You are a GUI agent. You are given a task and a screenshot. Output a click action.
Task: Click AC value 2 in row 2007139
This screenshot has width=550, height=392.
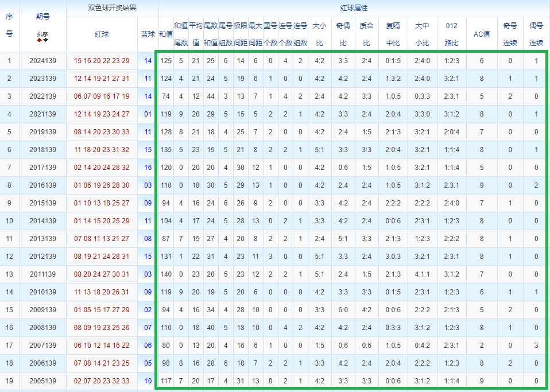(482, 346)
